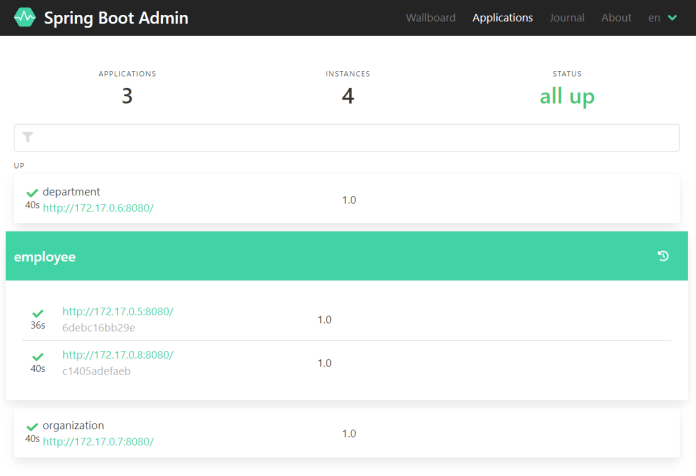Click instance ID 6debc16bb29e
The image size is (696, 476).
coord(99,328)
